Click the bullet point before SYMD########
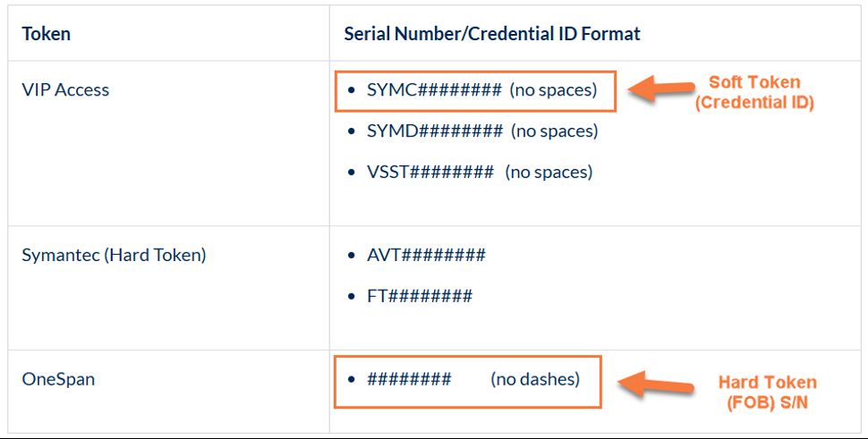The image size is (868, 439). pyautogui.click(x=353, y=131)
